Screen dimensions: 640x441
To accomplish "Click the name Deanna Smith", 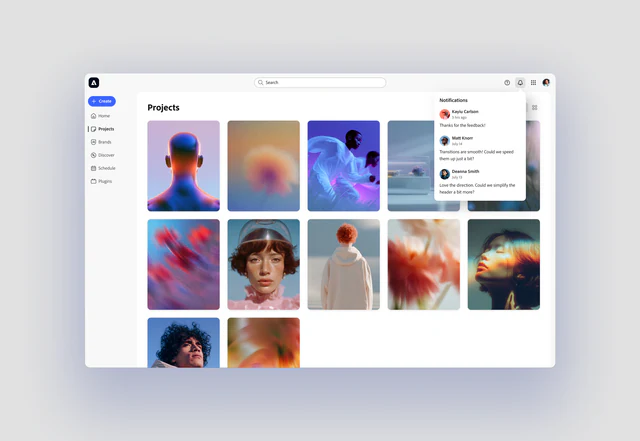I will point(465,172).
